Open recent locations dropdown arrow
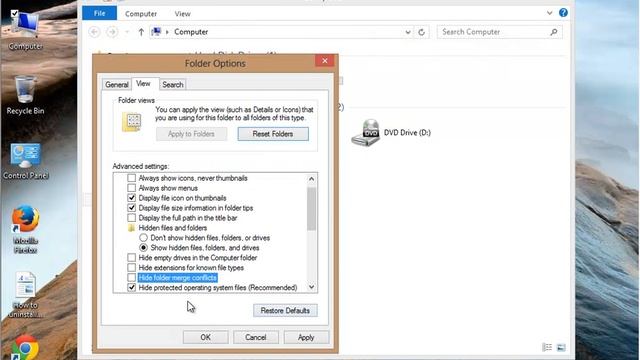This screenshot has height=360, width=640. click(x=127, y=32)
